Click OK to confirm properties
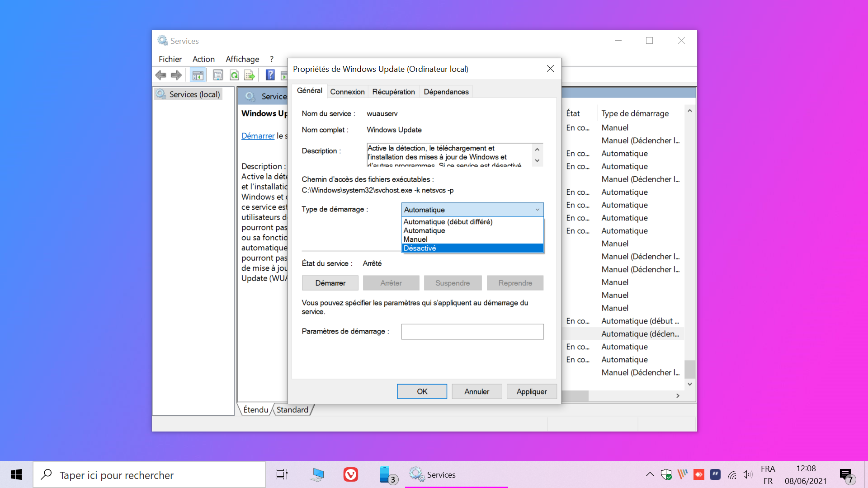This screenshot has width=868, height=488. click(x=422, y=391)
